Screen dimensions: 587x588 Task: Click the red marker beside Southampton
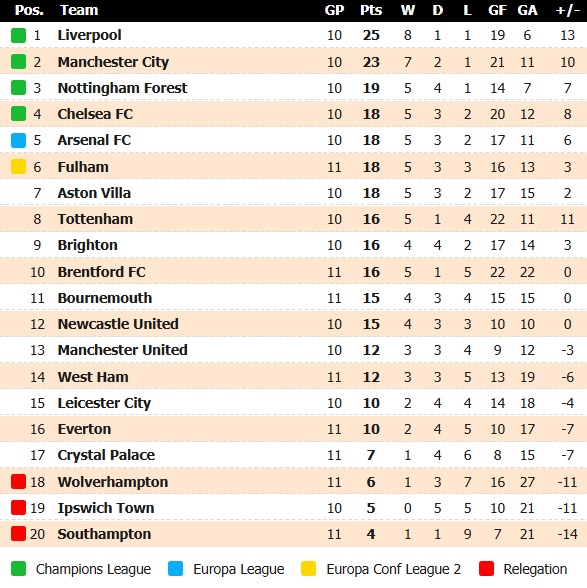point(18,534)
